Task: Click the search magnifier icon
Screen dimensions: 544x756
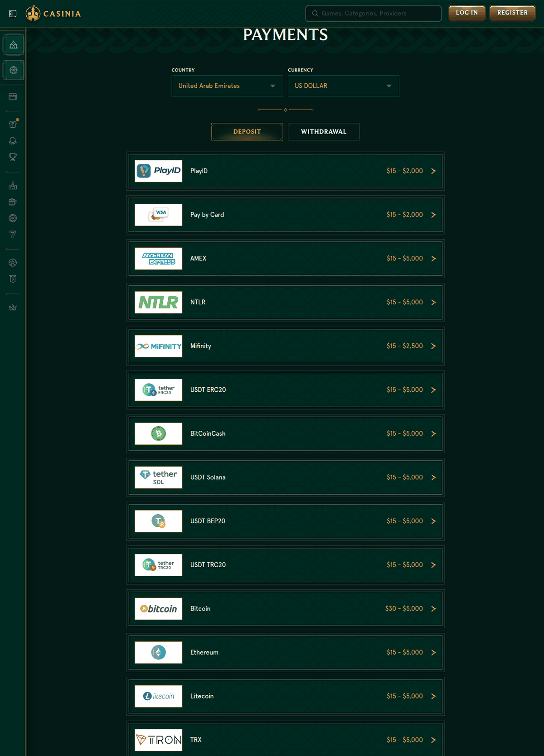Action: [315, 14]
